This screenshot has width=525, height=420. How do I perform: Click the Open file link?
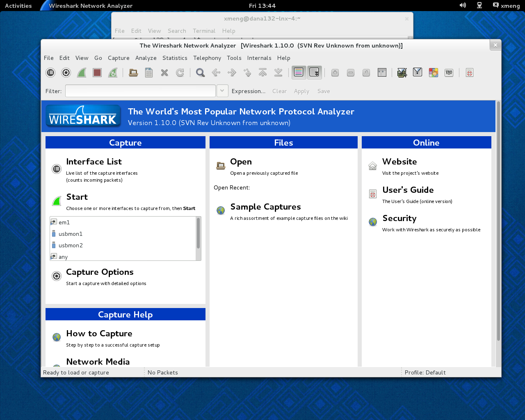click(241, 162)
